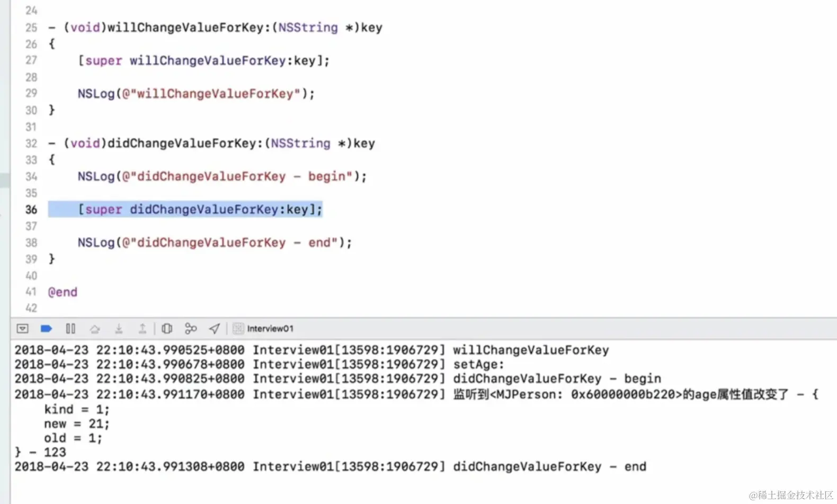Click console log mentioning MJPerson: 0x60000000b220
Viewport: 837px width, 504px height.
pos(416,394)
